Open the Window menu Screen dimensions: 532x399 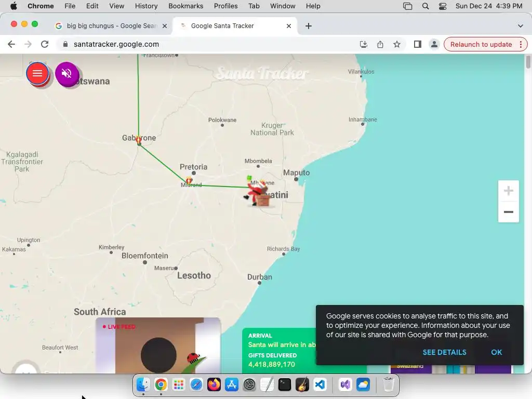click(283, 6)
